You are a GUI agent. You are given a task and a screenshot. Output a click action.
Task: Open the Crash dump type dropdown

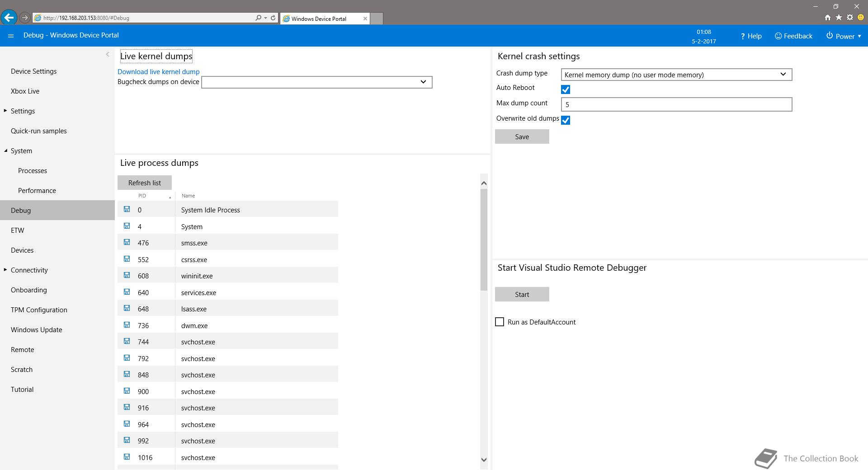(676, 75)
